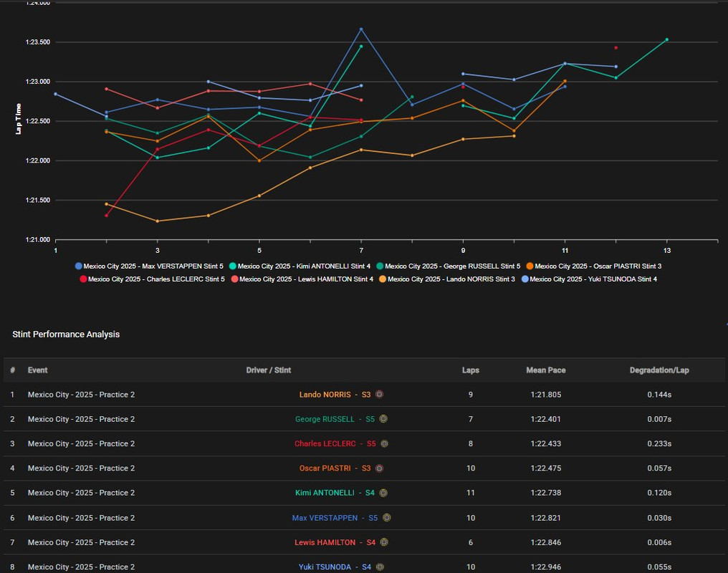
Task: Click the tyre icon beside Kimi ANTONELLI S4
Action: click(x=383, y=493)
